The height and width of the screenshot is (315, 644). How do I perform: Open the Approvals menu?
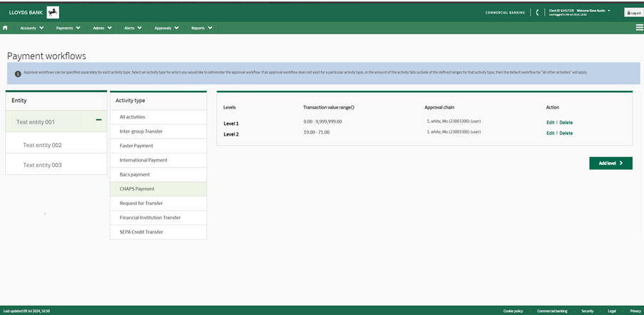coord(167,28)
